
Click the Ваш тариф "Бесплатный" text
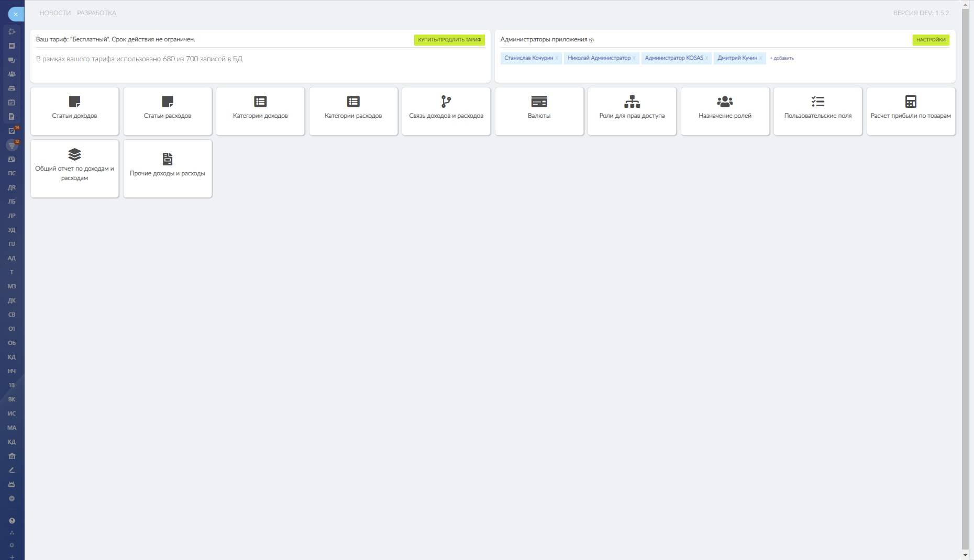115,40
